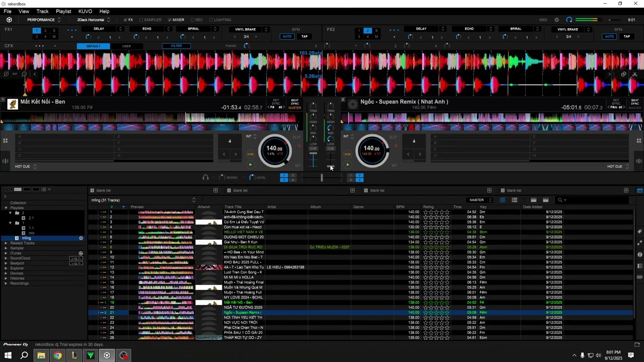Open the View menu
The image size is (644, 362).
(x=24, y=11)
